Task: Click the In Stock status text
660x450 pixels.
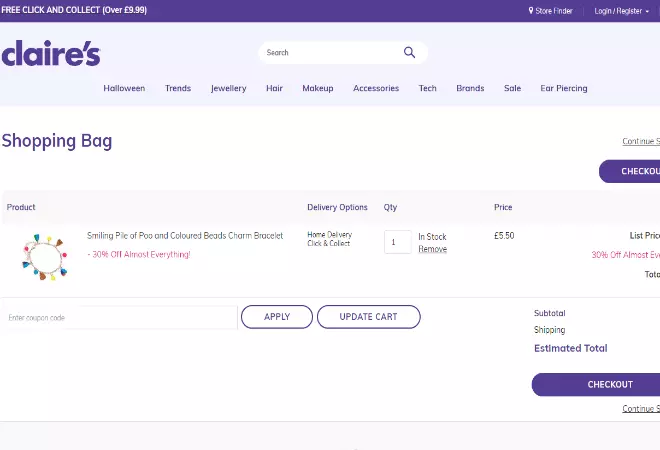Action: pos(432,237)
